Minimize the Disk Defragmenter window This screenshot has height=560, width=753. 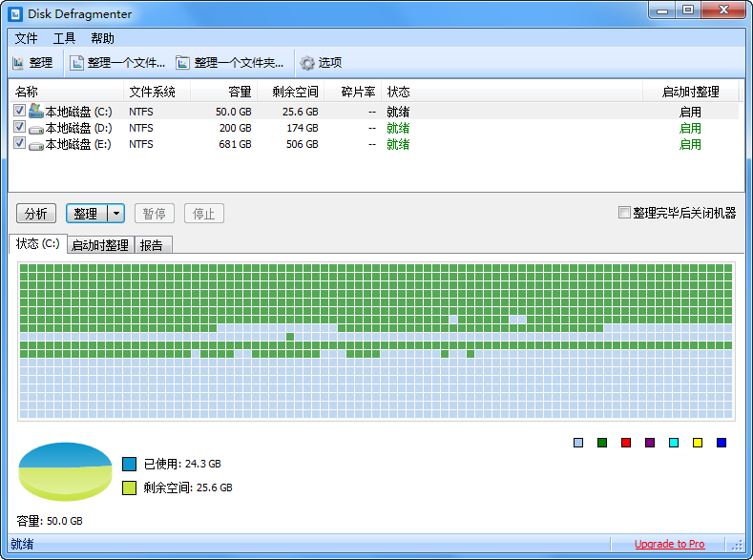click(x=662, y=10)
